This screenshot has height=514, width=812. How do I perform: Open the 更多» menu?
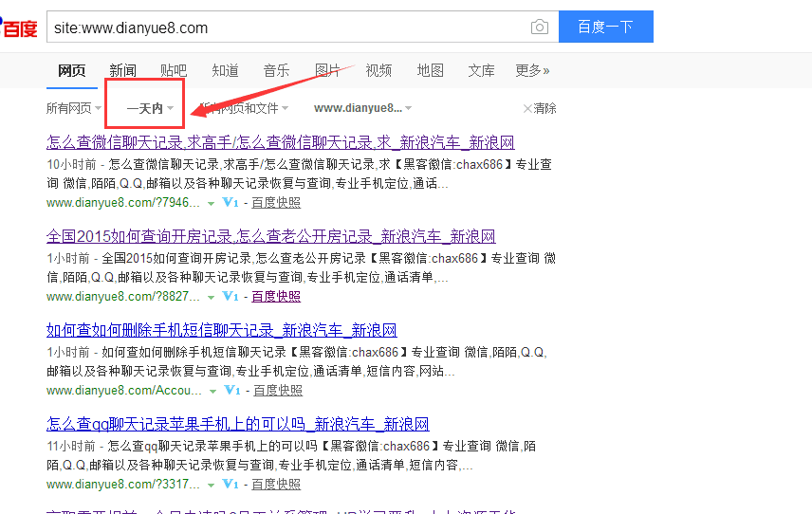click(x=532, y=71)
